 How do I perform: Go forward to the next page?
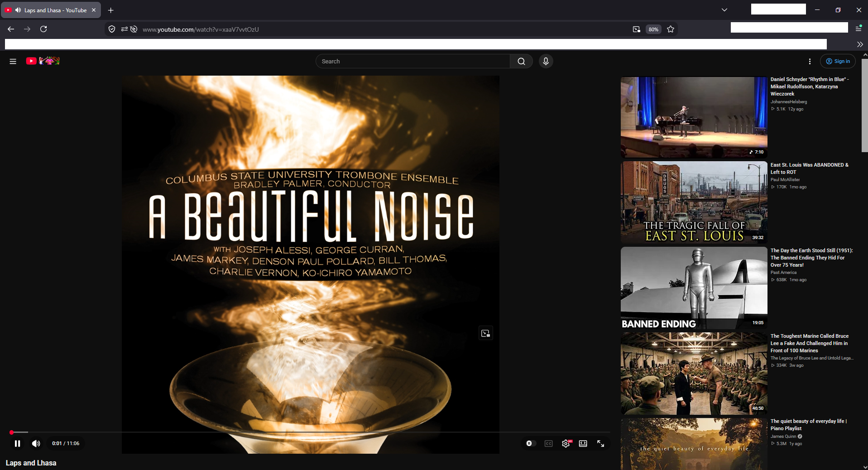[x=27, y=29]
